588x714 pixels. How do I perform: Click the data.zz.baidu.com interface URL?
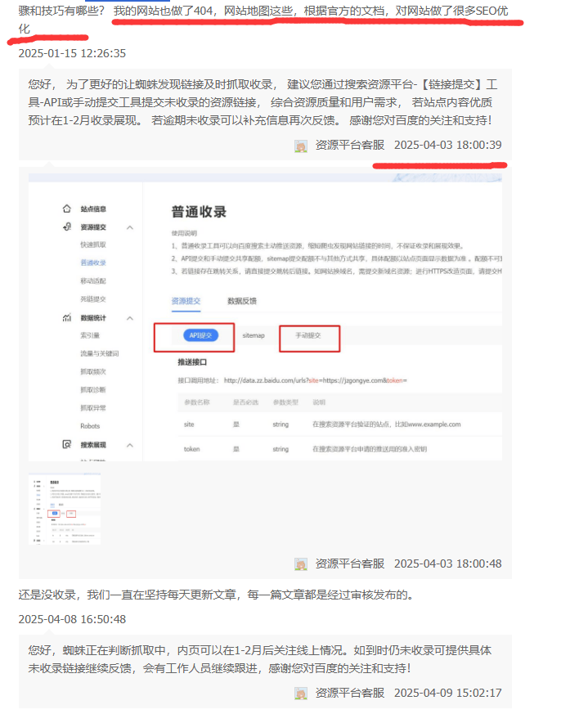[315, 380]
